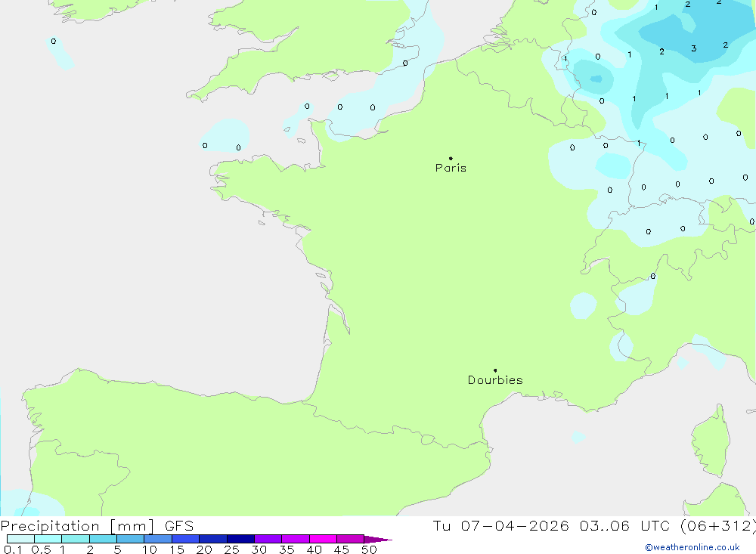Click the legend scale label "15"
756x554 pixels.
tap(177, 549)
